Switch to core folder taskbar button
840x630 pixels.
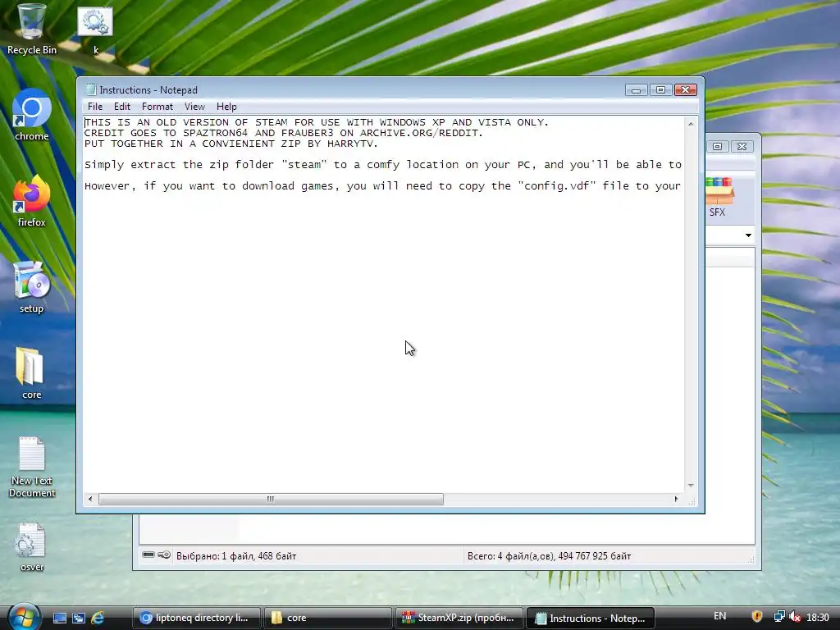pyautogui.click(x=328, y=618)
